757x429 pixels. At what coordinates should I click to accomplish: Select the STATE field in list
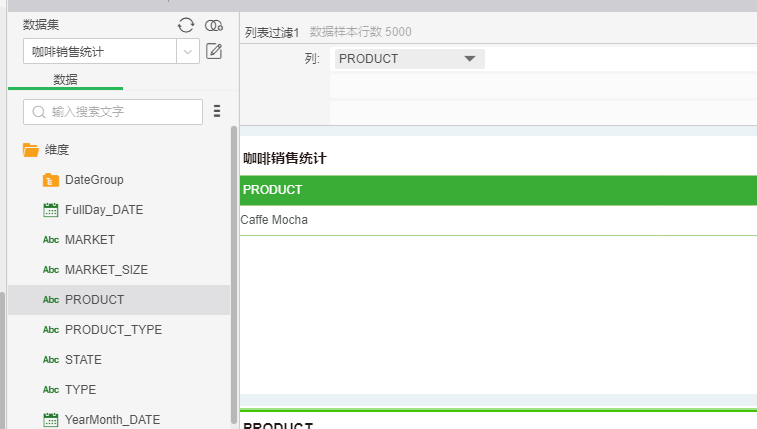(83, 360)
